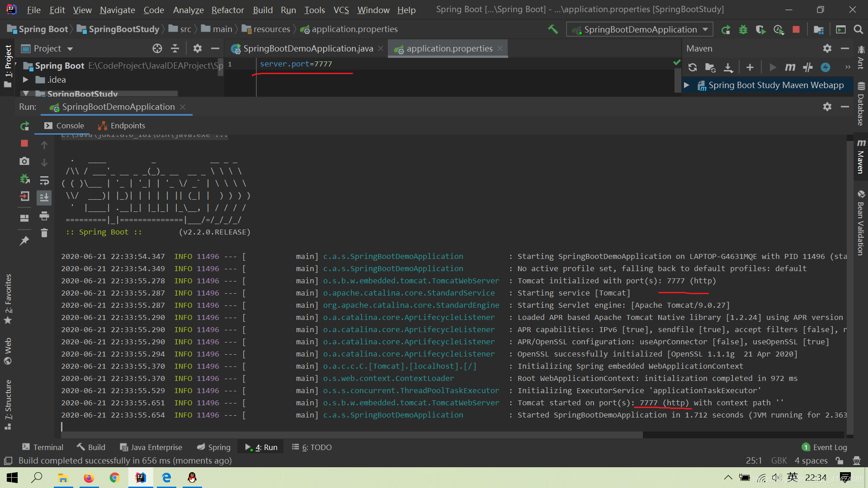Open Firefox from the taskbar
The height and width of the screenshot is (488, 868).
[x=89, y=478]
